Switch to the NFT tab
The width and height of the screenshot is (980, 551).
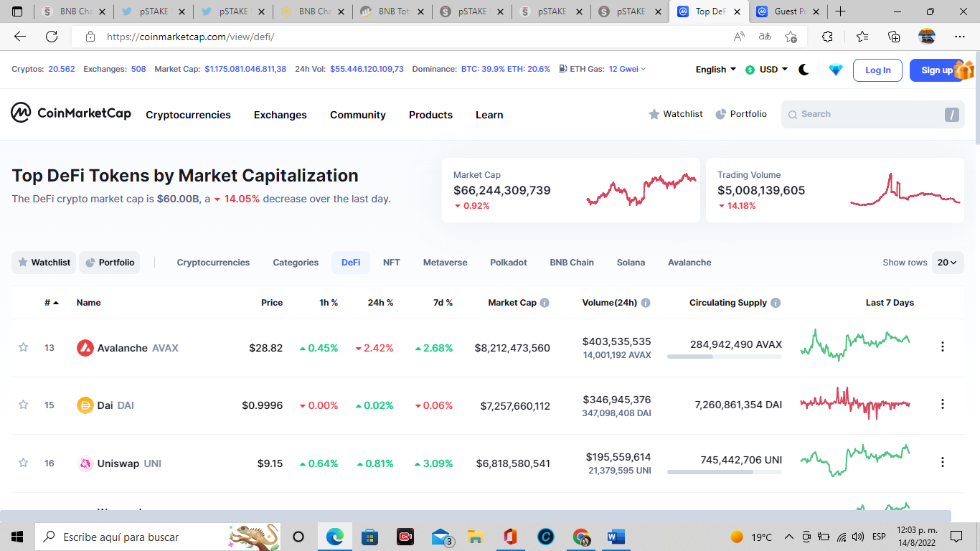coord(392,263)
